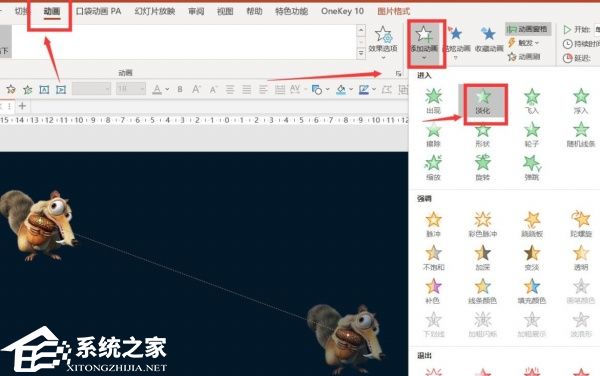The height and width of the screenshot is (376, 600).
Task: Click the 动画刷 animation painter
Action: coord(524,57)
